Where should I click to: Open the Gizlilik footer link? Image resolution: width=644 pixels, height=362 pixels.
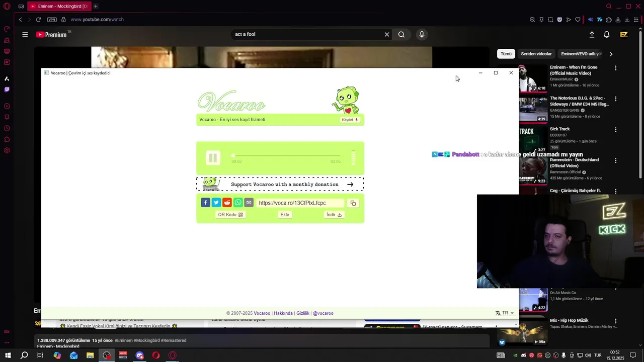(303, 313)
